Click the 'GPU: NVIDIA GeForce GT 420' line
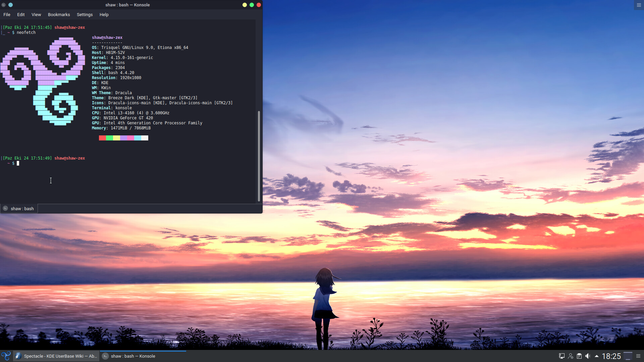This screenshot has width=644, height=362. (x=122, y=118)
